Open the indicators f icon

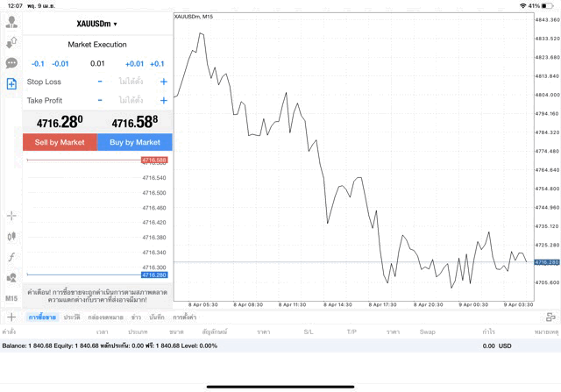[x=11, y=257]
